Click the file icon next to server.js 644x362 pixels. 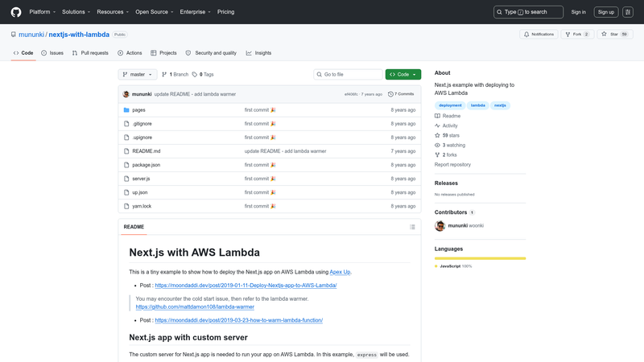tap(126, 179)
